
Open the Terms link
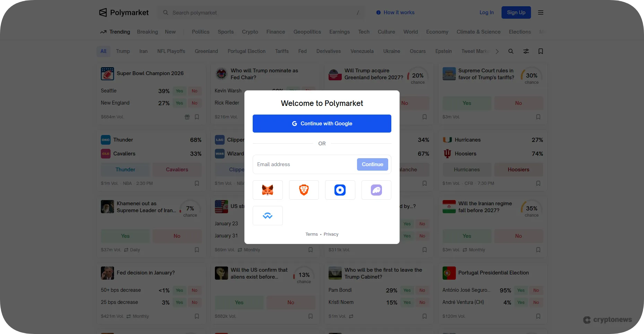311,234
